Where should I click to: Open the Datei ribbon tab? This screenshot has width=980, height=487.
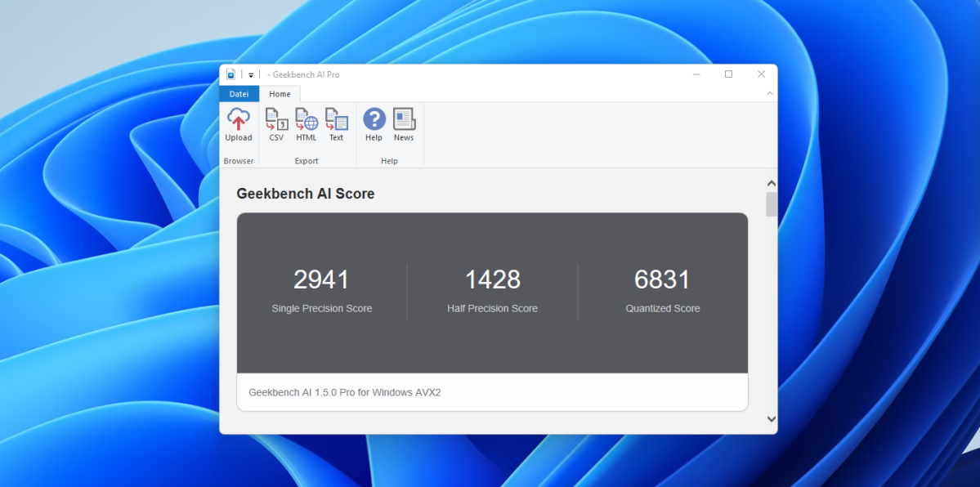(238, 94)
